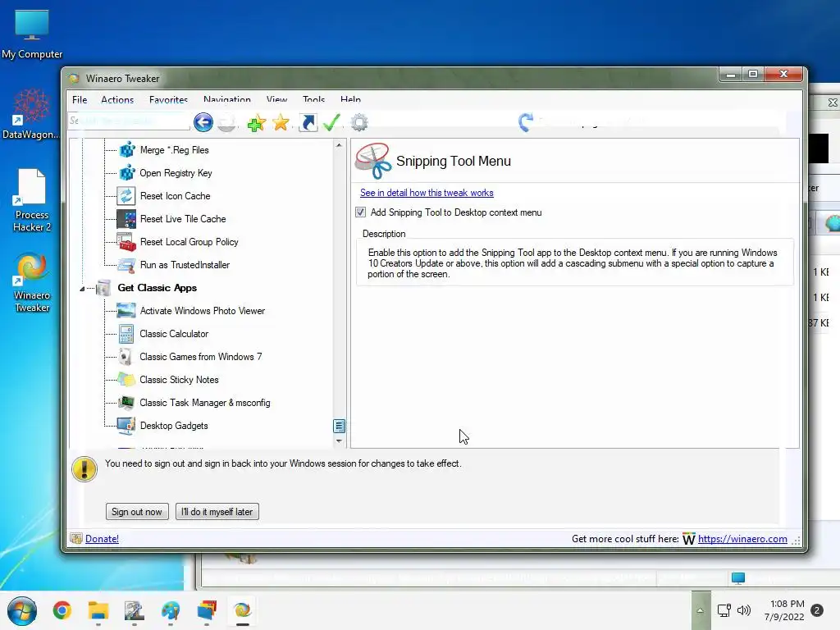The width and height of the screenshot is (840, 630).
Task: Click the tree scrollbar up arrow
Action: coord(339,145)
